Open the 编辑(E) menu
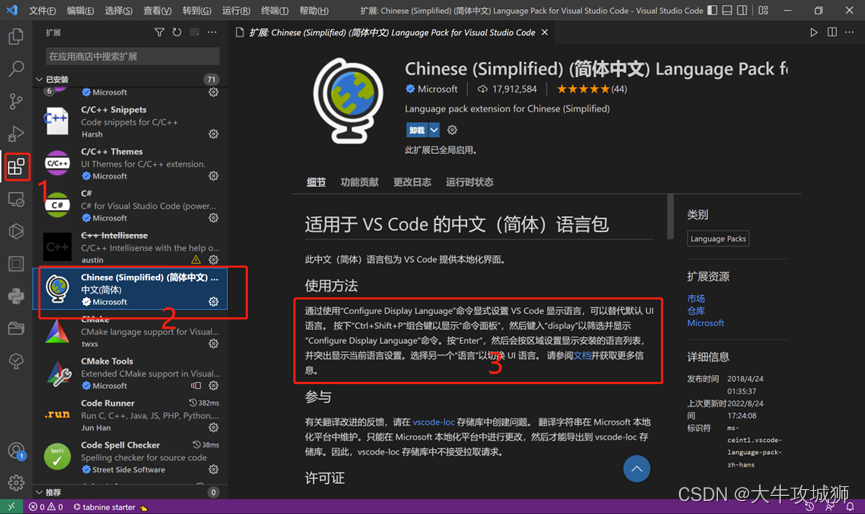The width and height of the screenshot is (865, 514). (80, 10)
